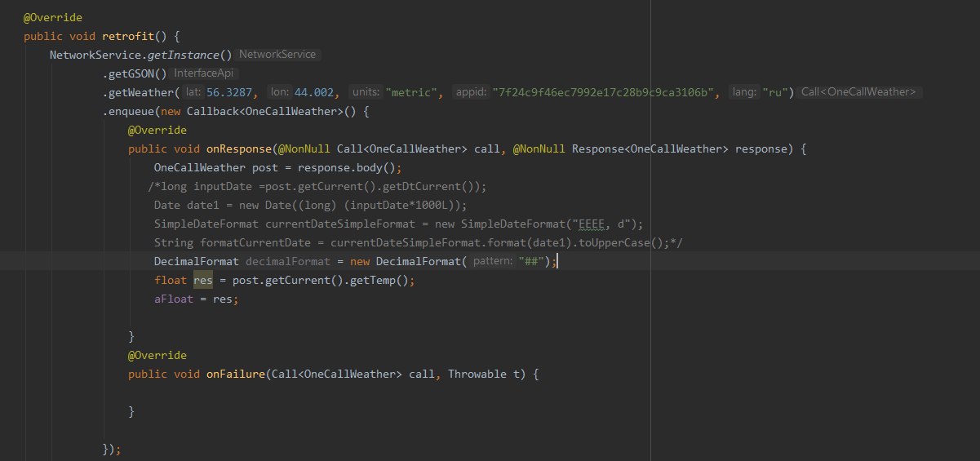The height and width of the screenshot is (461, 980).
Task: Click the lon: parameter hint
Action: (x=279, y=92)
